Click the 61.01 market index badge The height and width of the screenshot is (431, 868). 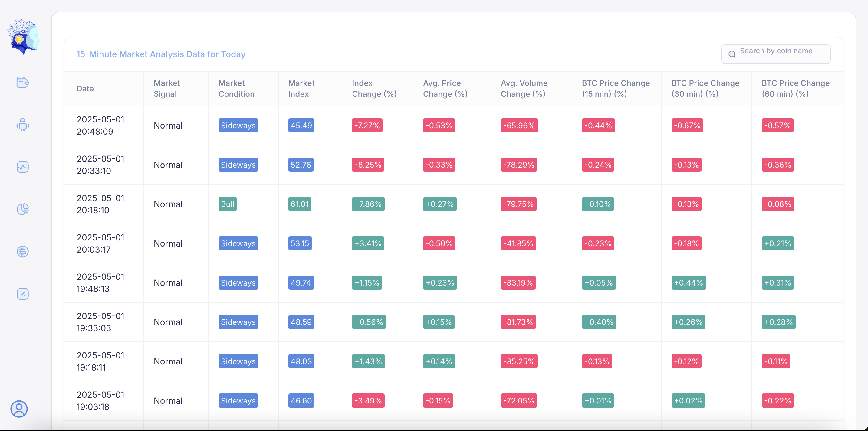point(299,204)
